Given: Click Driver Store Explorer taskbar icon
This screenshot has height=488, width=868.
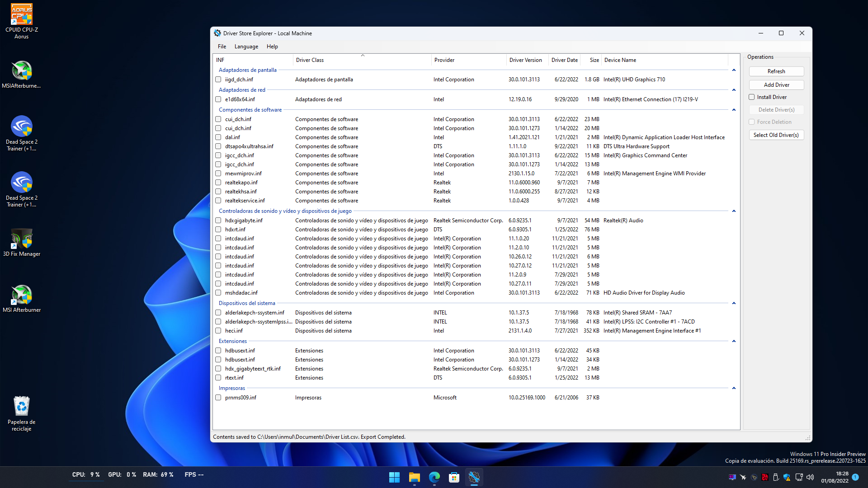Looking at the screenshot, I should click(x=474, y=477).
